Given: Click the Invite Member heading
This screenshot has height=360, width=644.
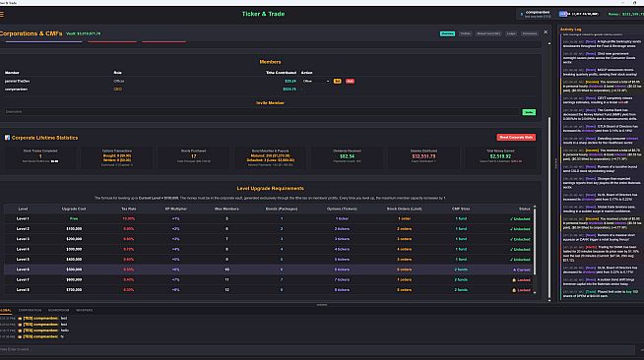Looking at the screenshot, I should (270, 103).
